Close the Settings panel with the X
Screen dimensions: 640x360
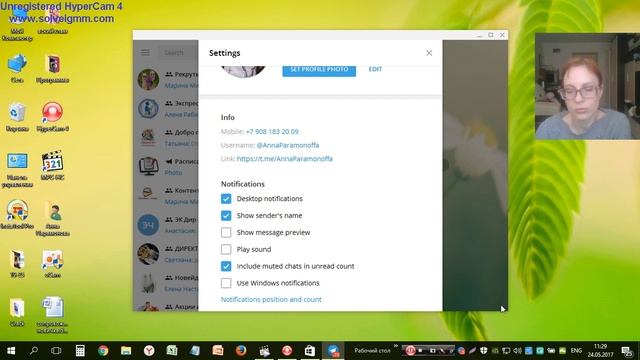(429, 53)
